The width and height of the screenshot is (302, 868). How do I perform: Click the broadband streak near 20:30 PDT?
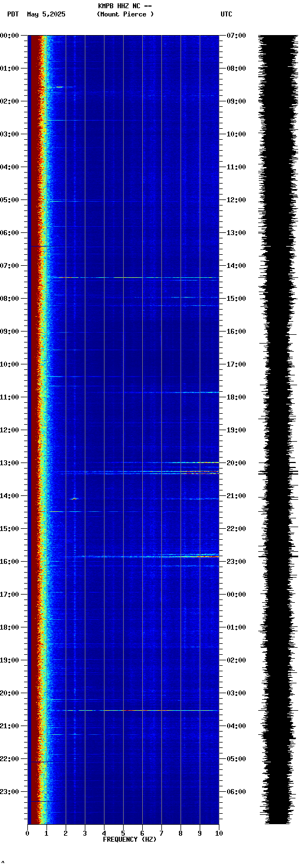tap(134, 710)
